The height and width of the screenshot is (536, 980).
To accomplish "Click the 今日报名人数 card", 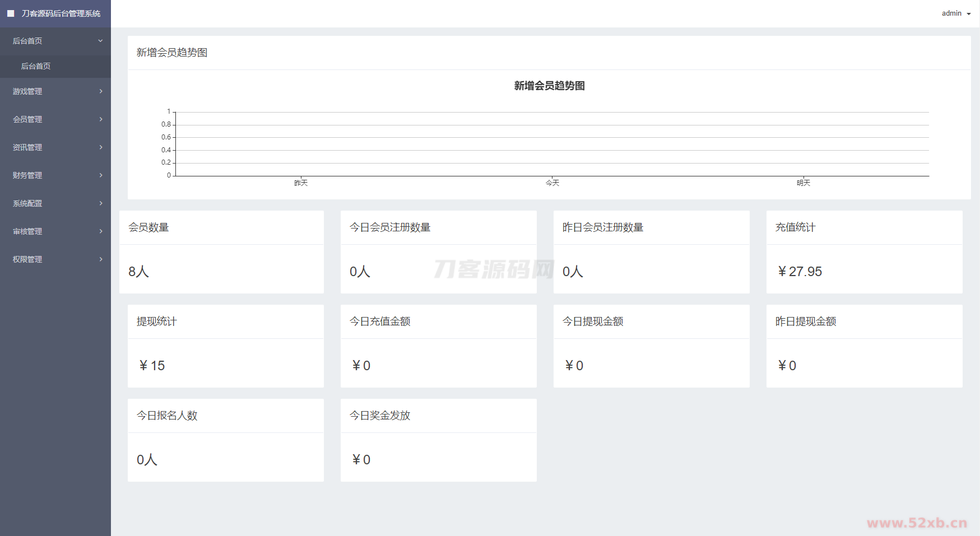I will point(225,440).
